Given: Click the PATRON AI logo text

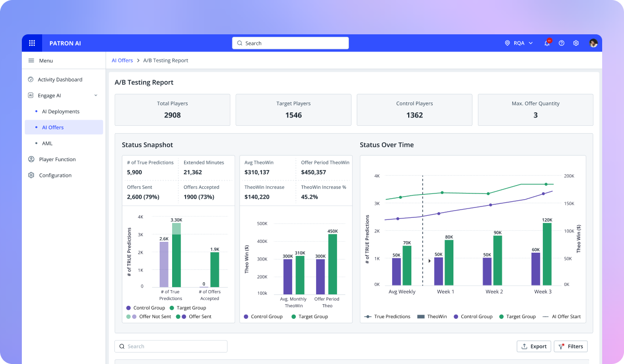Looking at the screenshot, I should point(65,43).
